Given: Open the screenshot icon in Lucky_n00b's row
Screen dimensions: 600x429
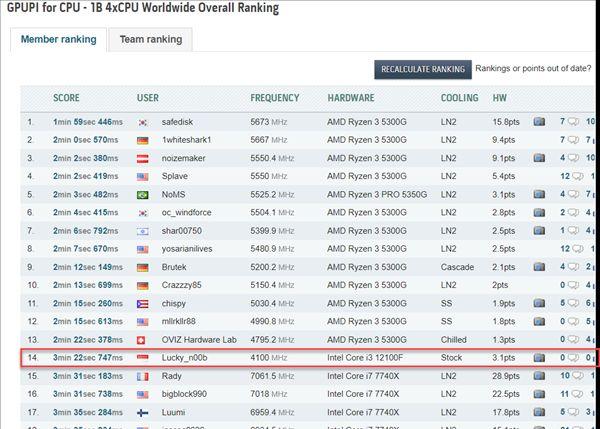Looking at the screenshot, I should click(539, 358).
